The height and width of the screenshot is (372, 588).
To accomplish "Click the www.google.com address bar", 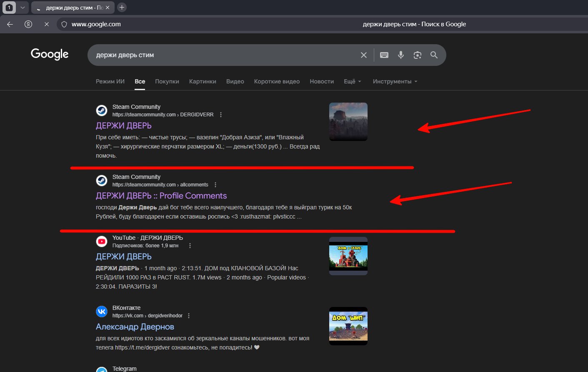I will (96, 24).
